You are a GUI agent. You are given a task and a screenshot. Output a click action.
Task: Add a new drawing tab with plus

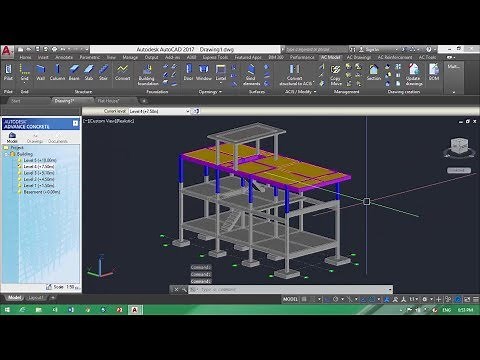144,101
